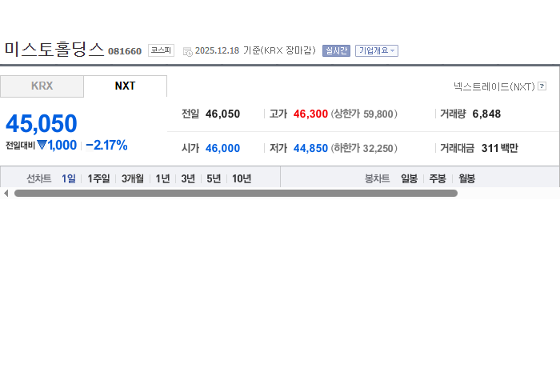Switch to the KRX tab
The height and width of the screenshot is (392, 560).
click(x=42, y=86)
